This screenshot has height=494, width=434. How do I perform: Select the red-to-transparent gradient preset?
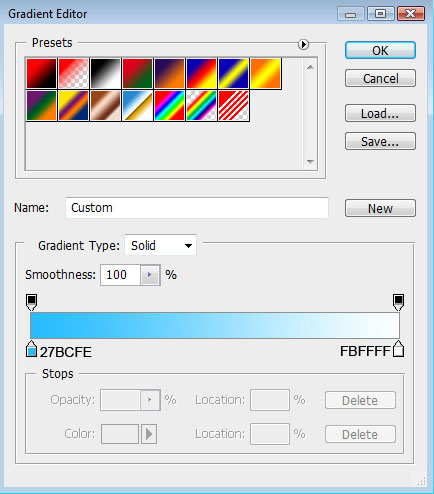(74, 73)
